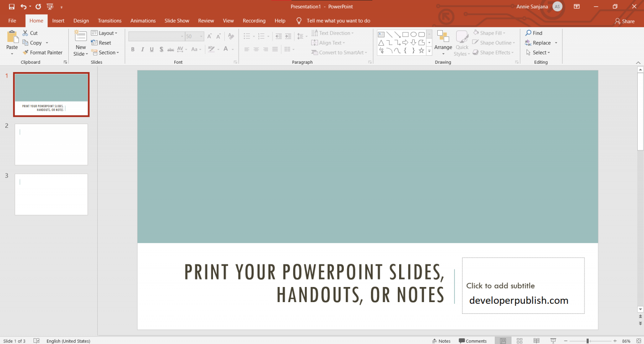Toggle underline formatting
Screen dimensions: 644x344
(151, 49)
